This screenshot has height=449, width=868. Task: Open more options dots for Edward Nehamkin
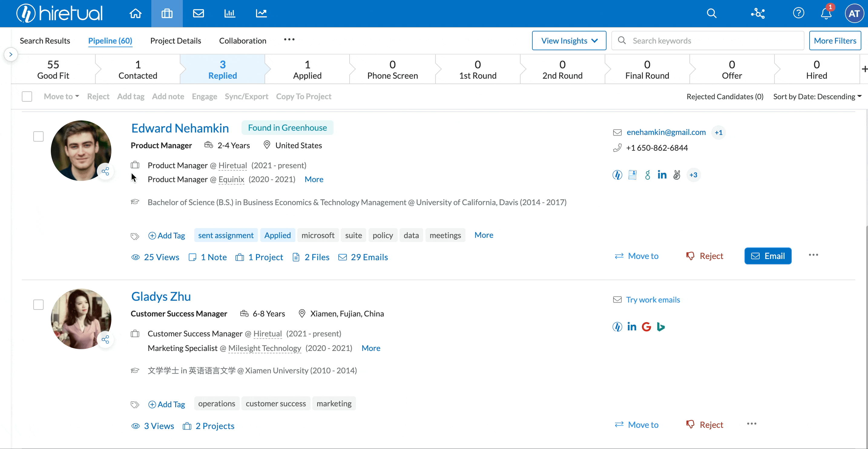point(813,255)
